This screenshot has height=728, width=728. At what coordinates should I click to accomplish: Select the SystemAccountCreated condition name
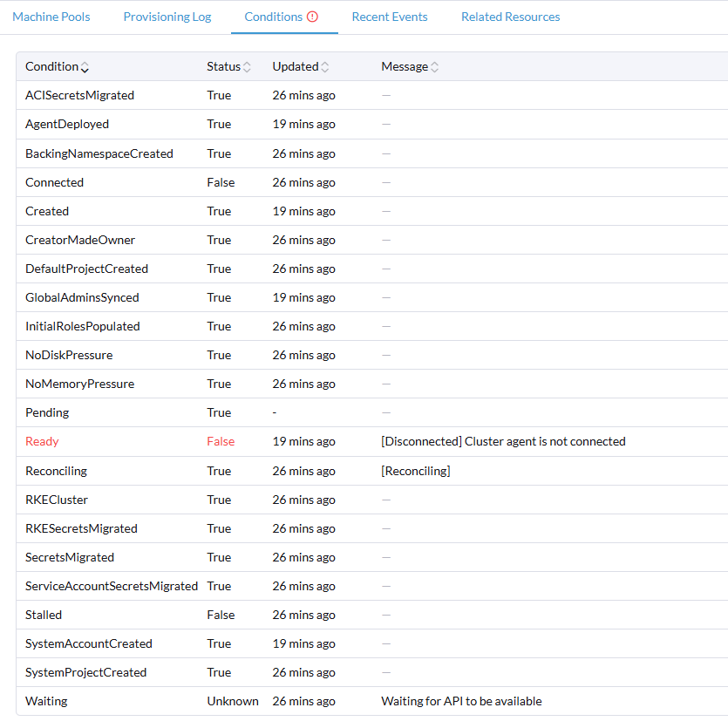point(89,644)
